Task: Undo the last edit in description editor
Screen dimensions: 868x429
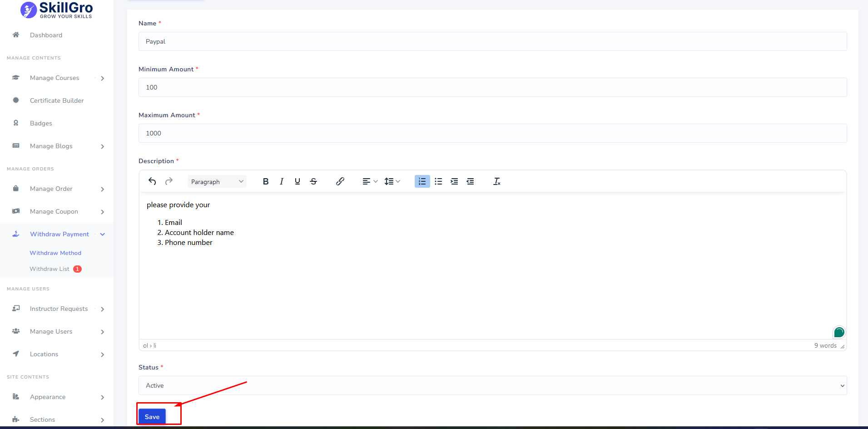Action: point(152,181)
